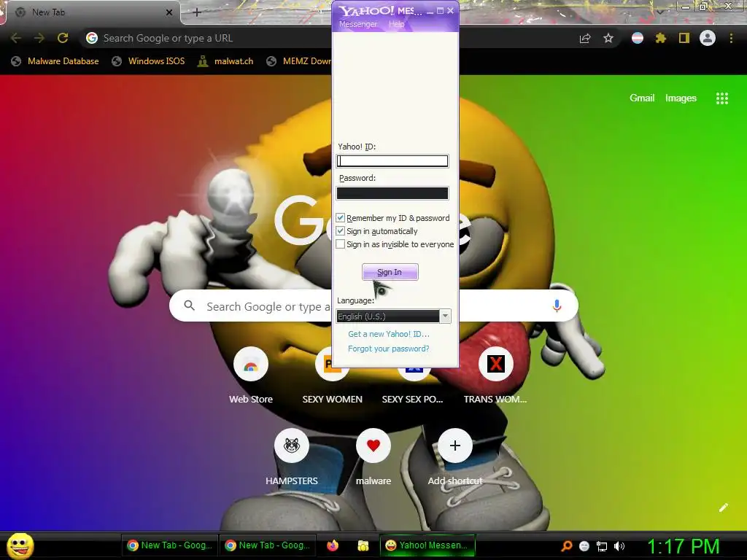Open the file folder icon on taskbar
The image size is (747, 560).
(363, 545)
